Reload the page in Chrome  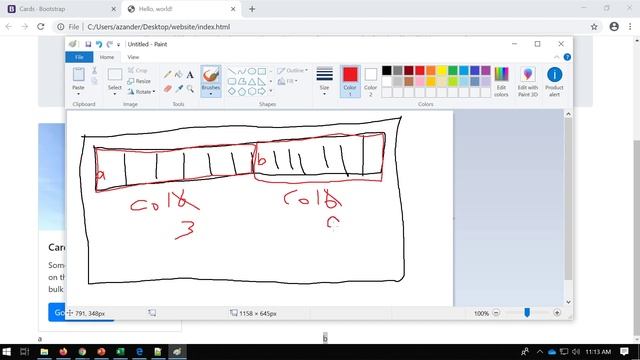(x=40, y=27)
